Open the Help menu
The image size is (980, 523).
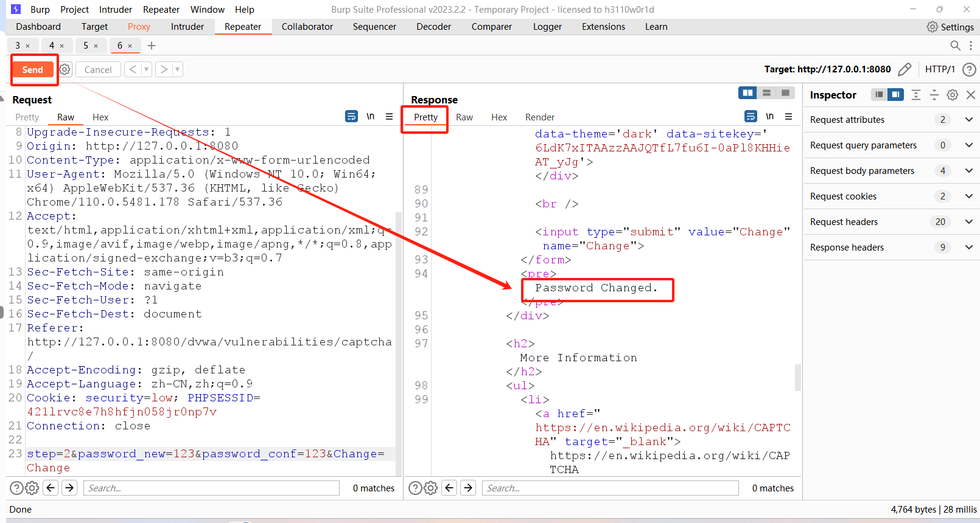245,9
